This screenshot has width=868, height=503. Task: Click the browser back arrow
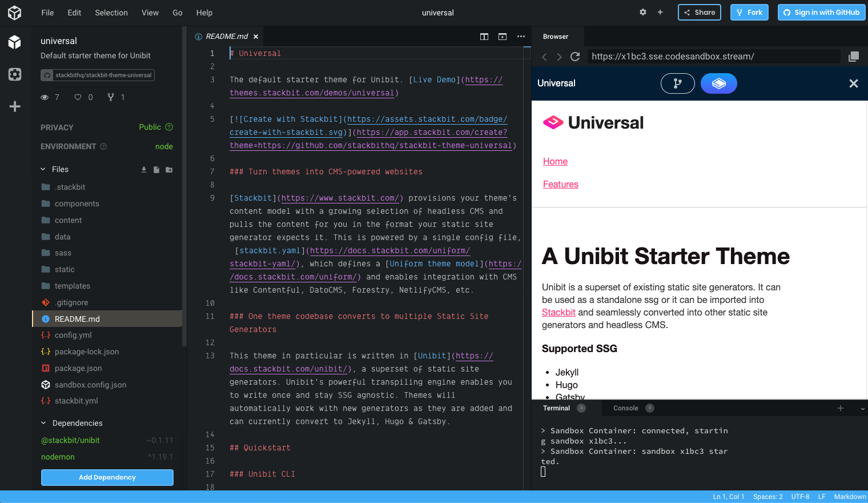pyautogui.click(x=544, y=57)
